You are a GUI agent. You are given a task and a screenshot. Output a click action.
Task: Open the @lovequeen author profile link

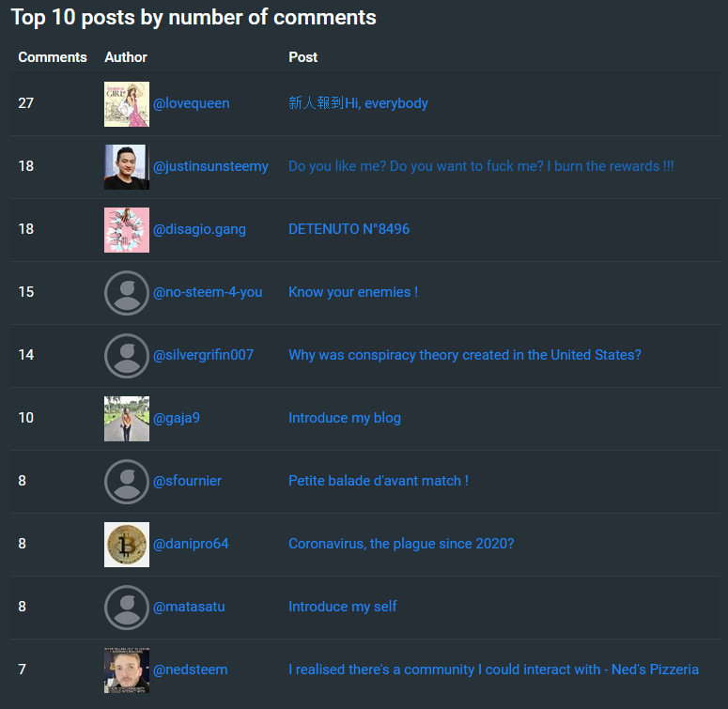tap(191, 103)
